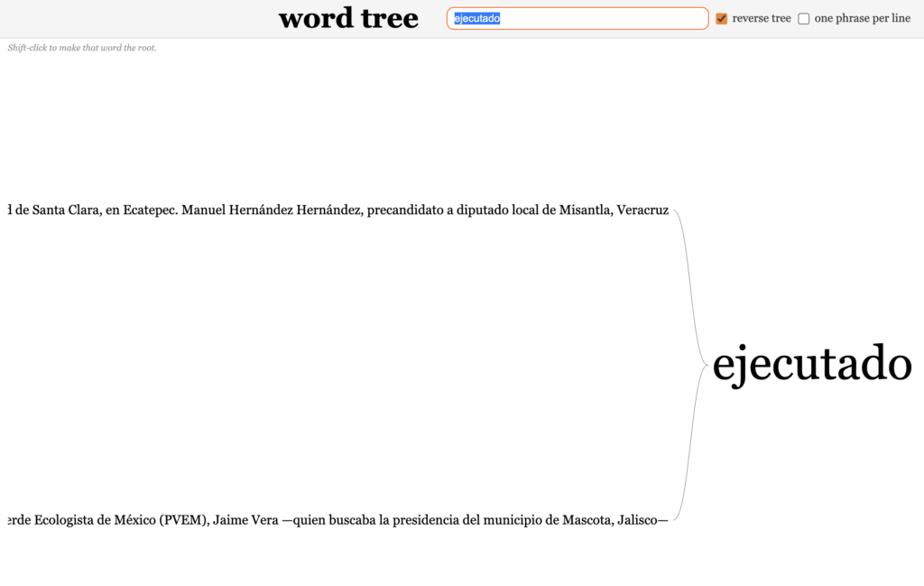Click the word "Santa" in the upper branch
Viewport: 924px width, 586px height.
(49, 210)
